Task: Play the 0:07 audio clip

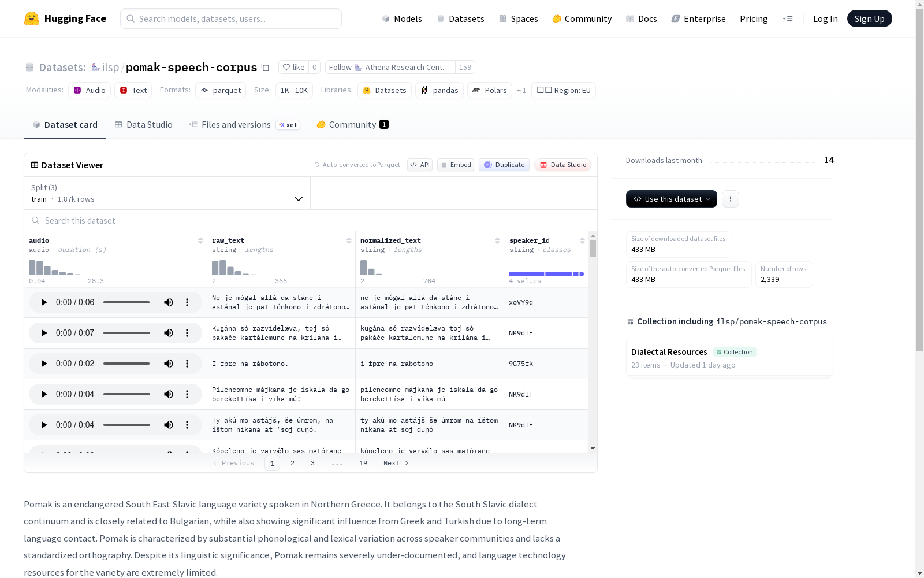Action: pyautogui.click(x=44, y=333)
